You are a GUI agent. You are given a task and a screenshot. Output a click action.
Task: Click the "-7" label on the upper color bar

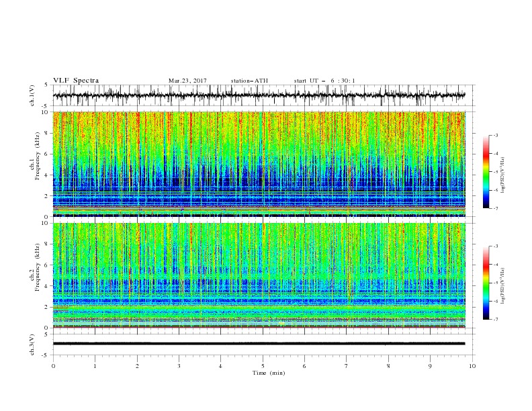pos(496,208)
